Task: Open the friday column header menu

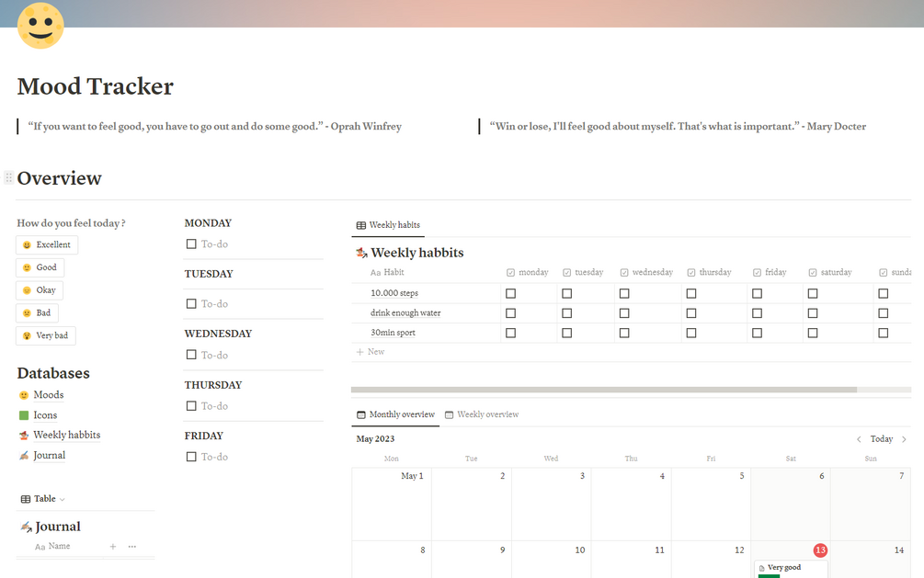Action: click(x=770, y=272)
